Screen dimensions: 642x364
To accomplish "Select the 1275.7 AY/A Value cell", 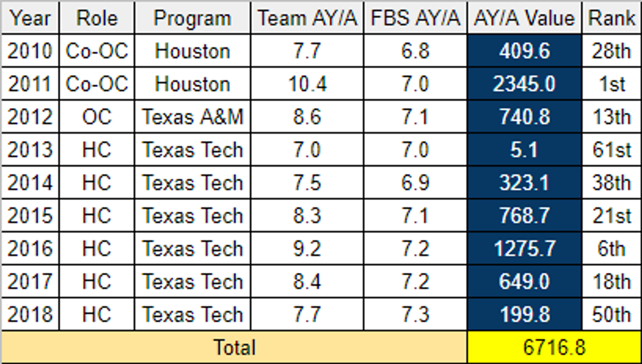I will coord(524,249).
